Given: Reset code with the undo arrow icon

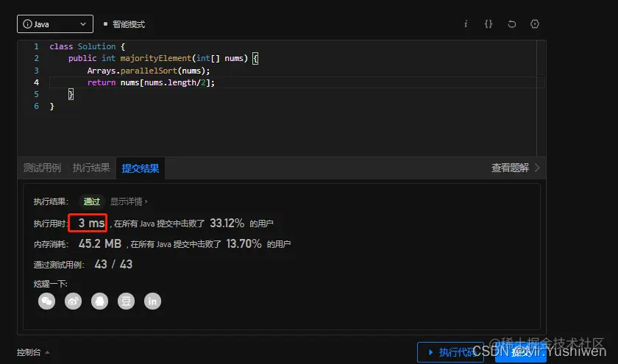Looking at the screenshot, I should point(511,24).
